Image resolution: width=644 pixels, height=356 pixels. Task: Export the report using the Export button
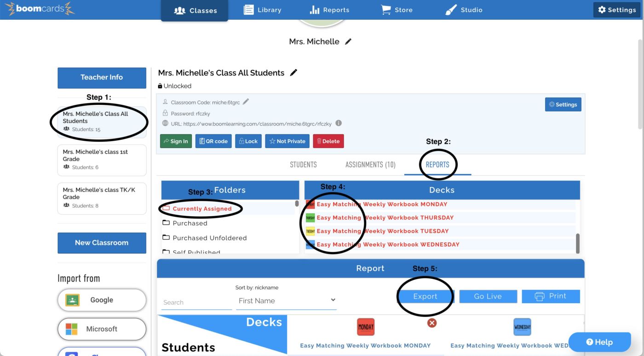425,296
